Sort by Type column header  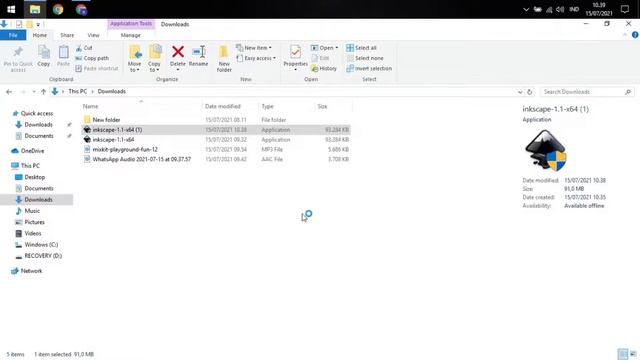[267, 107]
